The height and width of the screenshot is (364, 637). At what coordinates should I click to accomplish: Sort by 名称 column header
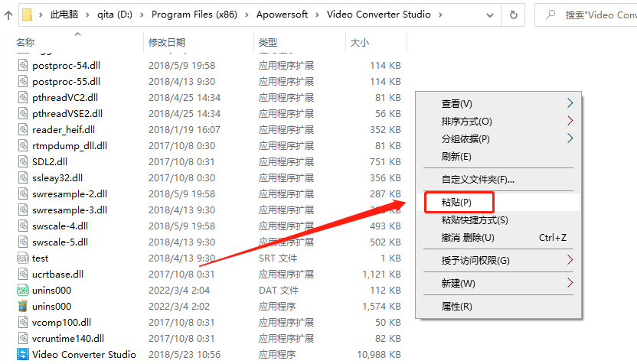(x=25, y=42)
